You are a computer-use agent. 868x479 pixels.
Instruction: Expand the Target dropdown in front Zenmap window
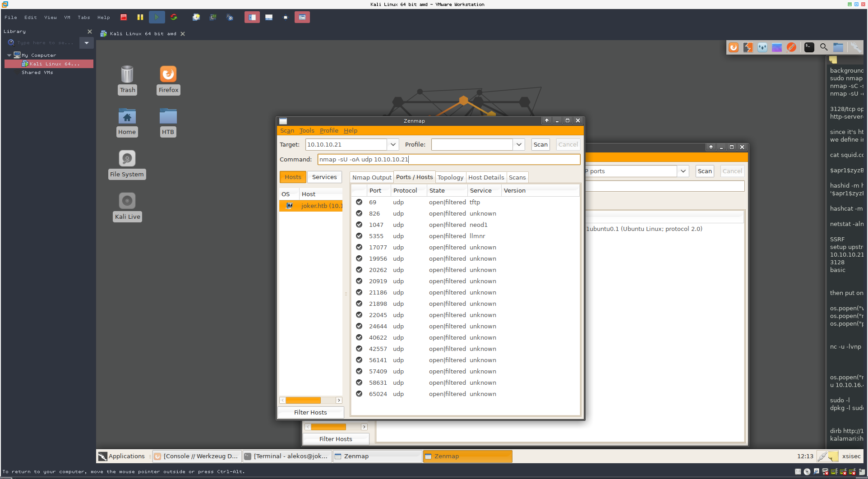[393, 144]
